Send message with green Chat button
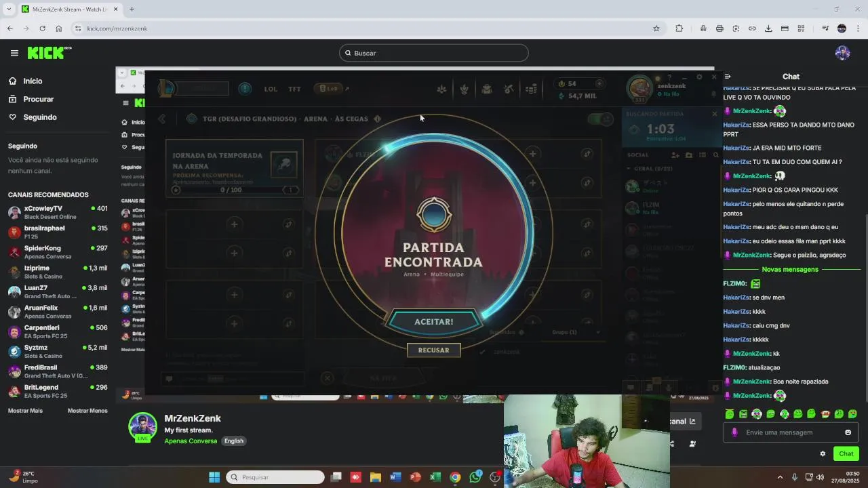The height and width of the screenshot is (488, 868). [846, 453]
